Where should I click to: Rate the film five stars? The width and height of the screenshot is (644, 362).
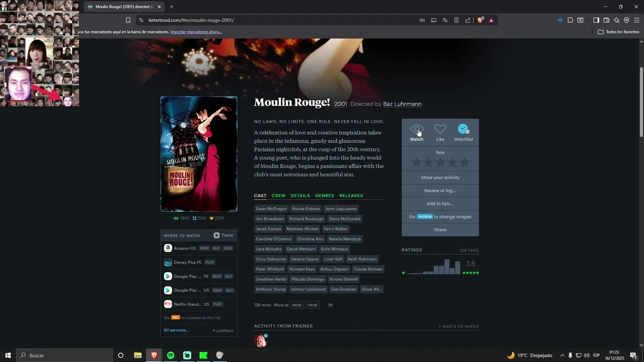[464, 162]
